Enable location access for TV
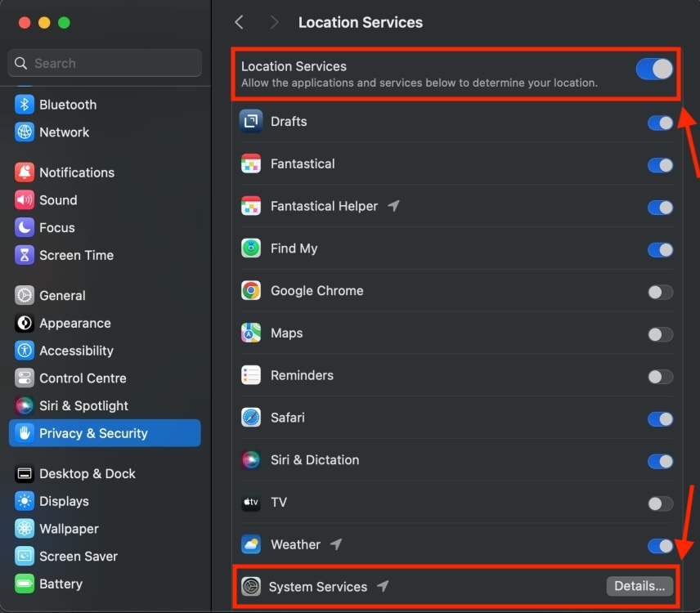 (x=660, y=503)
